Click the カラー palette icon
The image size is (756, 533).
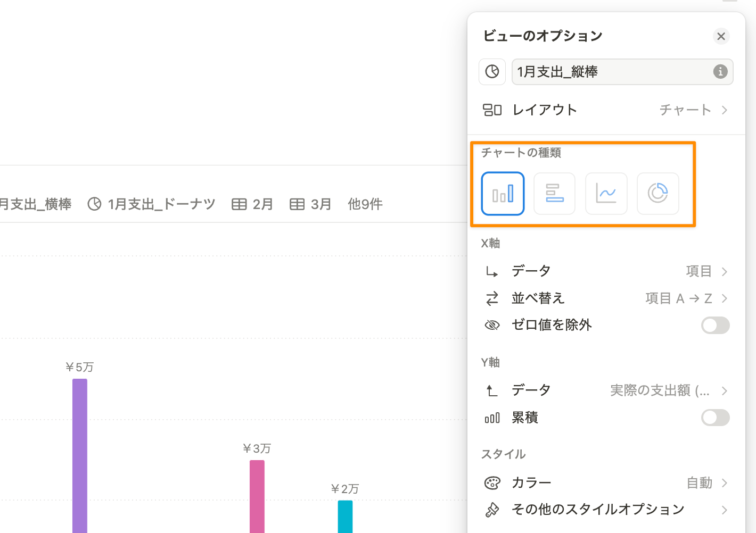492,483
